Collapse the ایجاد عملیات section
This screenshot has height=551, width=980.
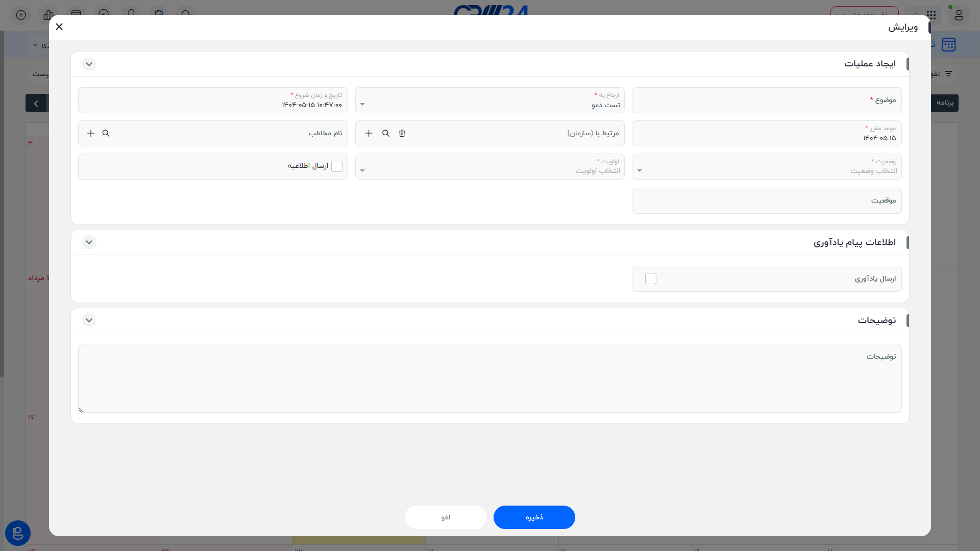coord(89,64)
